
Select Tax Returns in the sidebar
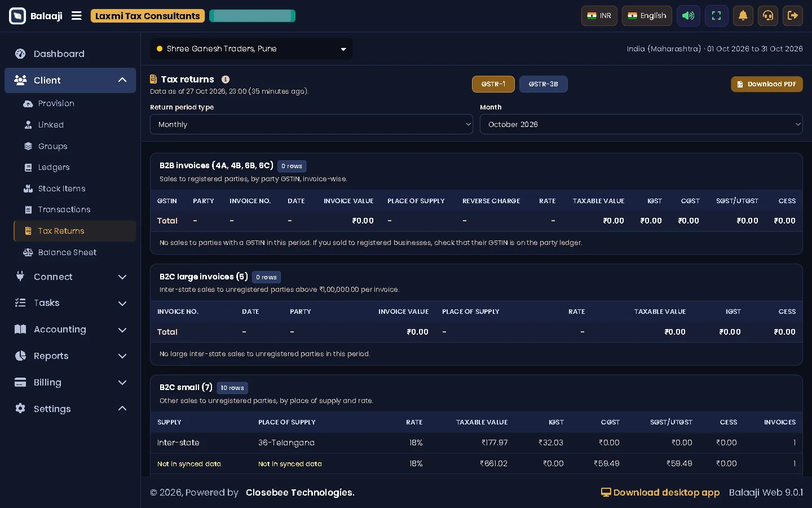click(x=74, y=231)
